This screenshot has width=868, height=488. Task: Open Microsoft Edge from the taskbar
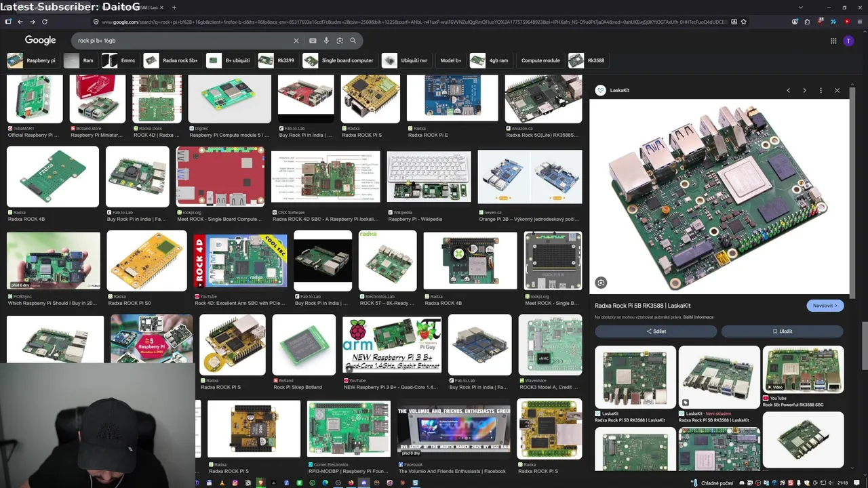tap(325, 483)
